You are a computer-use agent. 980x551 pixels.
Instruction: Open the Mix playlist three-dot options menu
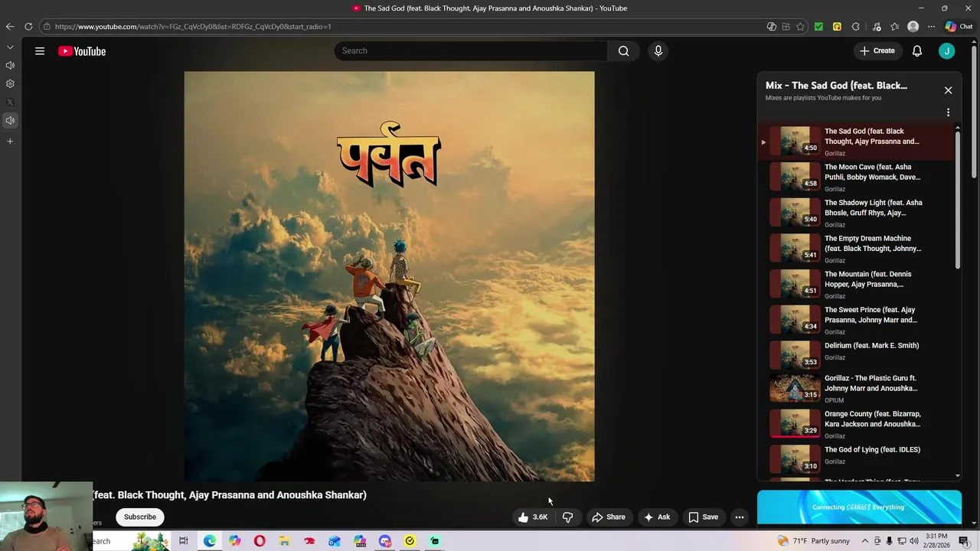pos(948,112)
